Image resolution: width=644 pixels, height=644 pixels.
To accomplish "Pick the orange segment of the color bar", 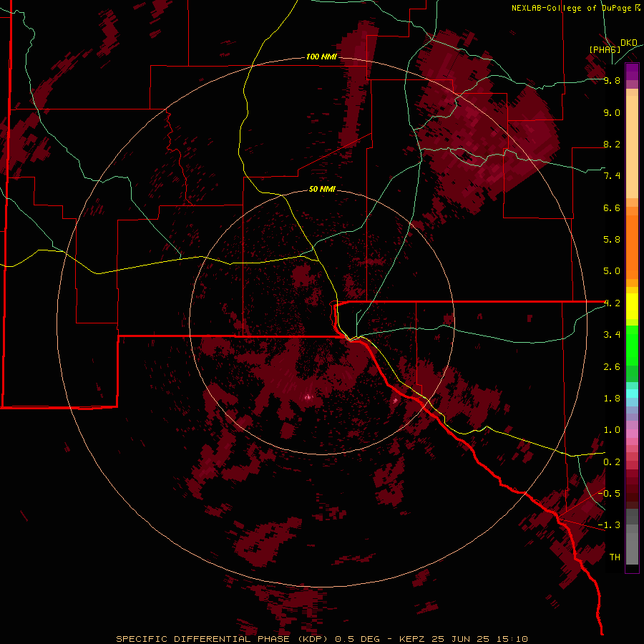I will (x=632, y=247).
